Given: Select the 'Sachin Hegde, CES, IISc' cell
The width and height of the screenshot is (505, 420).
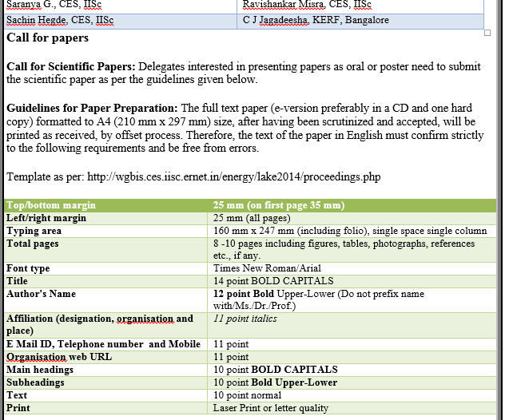Looking at the screenshot, I should click(58, 20).
